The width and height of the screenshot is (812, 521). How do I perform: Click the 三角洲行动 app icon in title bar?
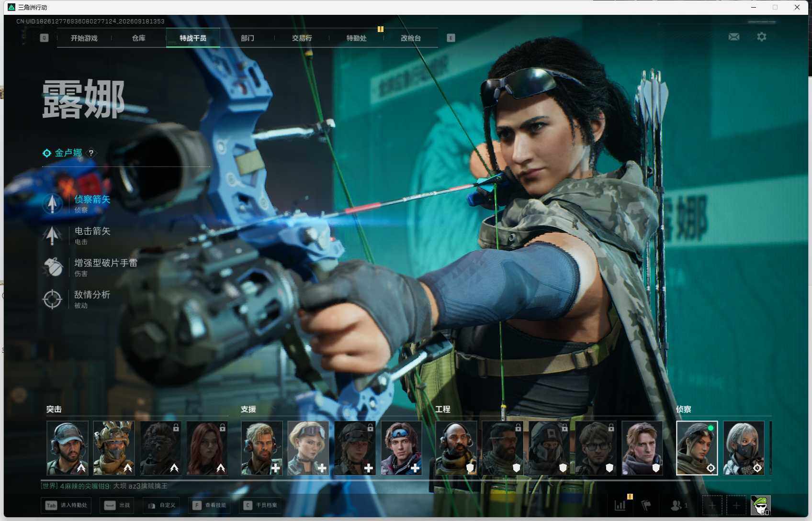click(x=11, y=7)
